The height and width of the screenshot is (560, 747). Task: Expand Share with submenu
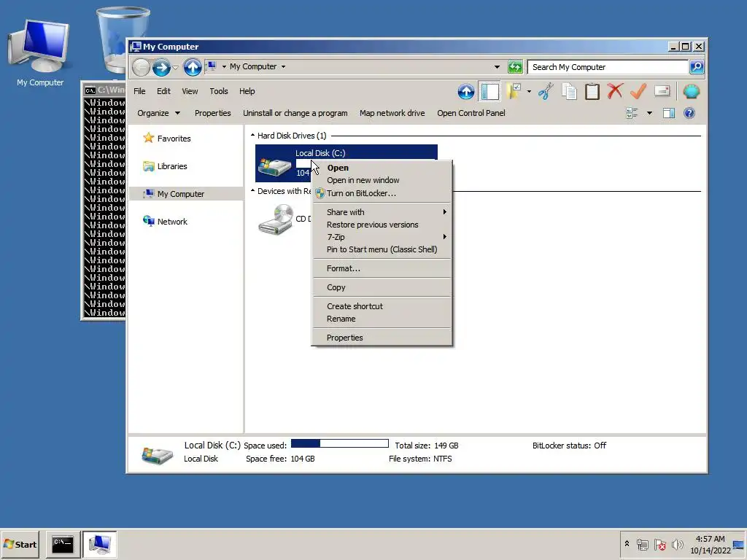coord(381,212)
